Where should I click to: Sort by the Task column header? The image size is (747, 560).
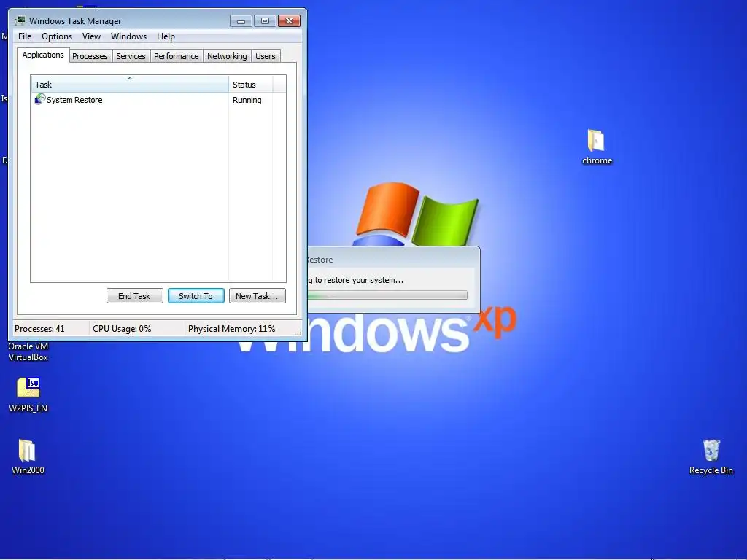pyautogui.click(x=130, y=85)
